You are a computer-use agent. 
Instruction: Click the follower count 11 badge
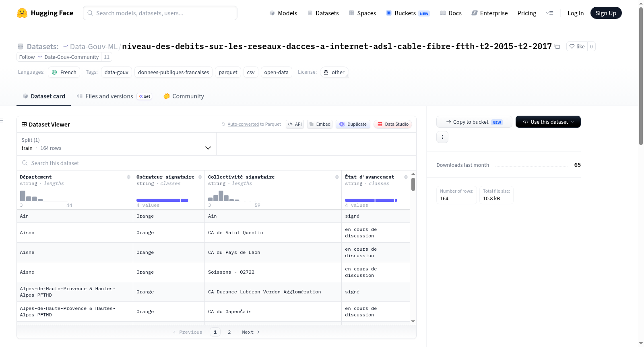pos(107,57)
